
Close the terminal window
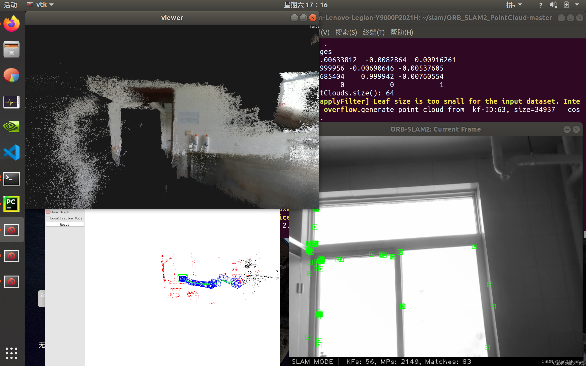click(x=580, y=18)
